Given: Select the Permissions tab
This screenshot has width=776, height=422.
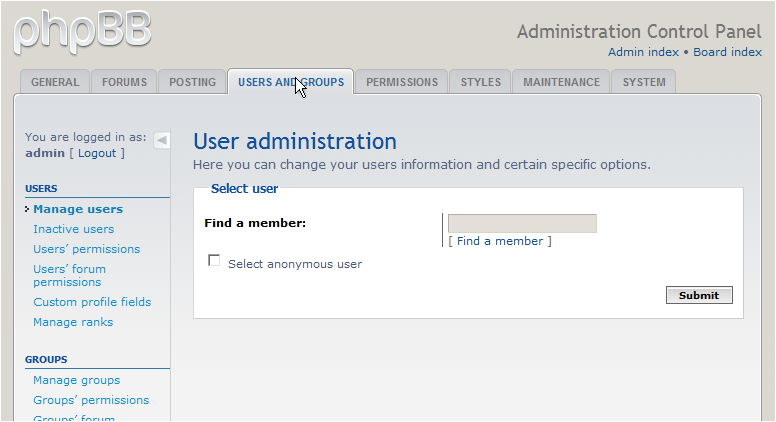Looking at the screenshot, I should (x=402, y=82).
